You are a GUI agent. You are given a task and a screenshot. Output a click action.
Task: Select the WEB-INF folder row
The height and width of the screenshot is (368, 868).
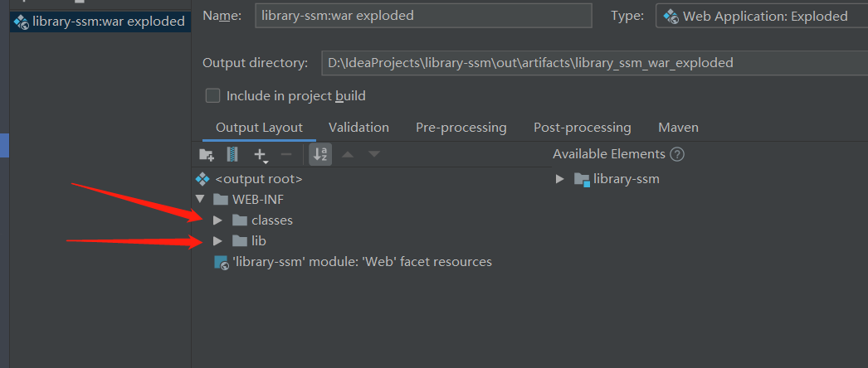coord(258,200)
